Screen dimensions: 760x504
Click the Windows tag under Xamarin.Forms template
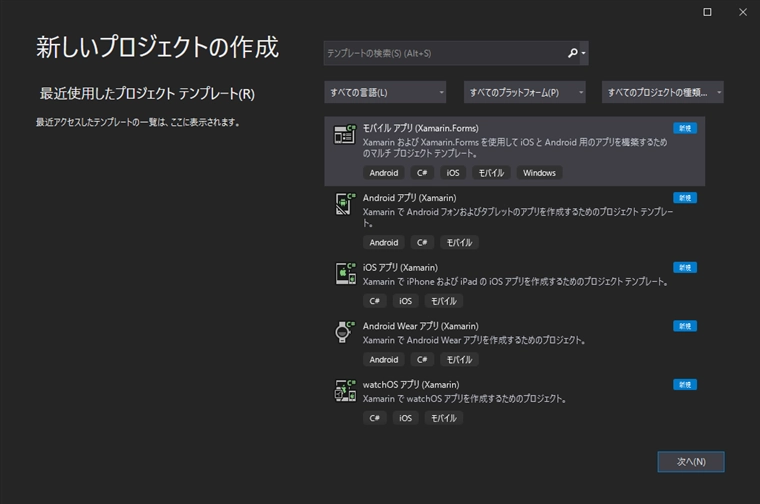click(x=539, y=173)
